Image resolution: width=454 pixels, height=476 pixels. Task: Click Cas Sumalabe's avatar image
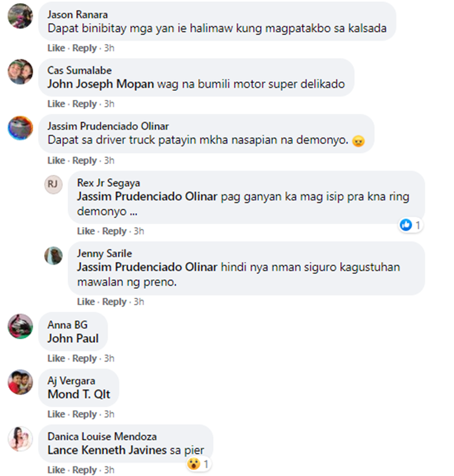21,72
